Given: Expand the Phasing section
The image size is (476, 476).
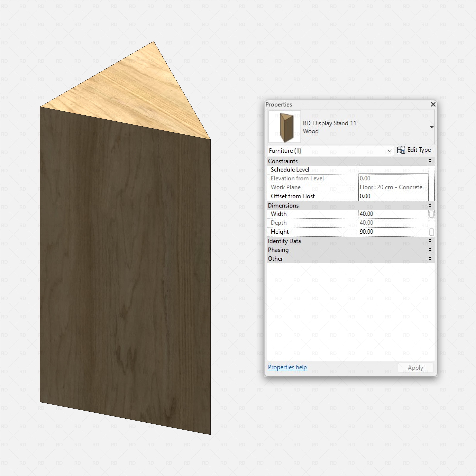Looking at the screenshot, I should coord(430,250).
